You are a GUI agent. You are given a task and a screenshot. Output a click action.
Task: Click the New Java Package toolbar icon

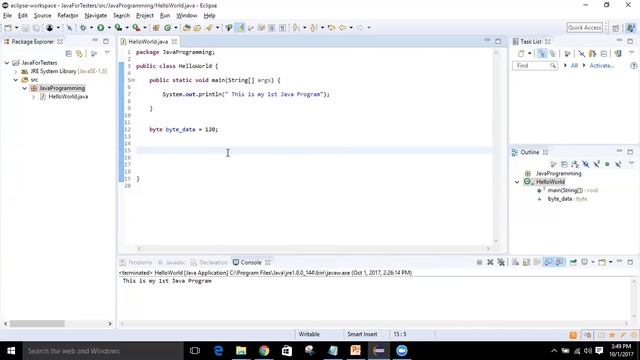(156, 28)
